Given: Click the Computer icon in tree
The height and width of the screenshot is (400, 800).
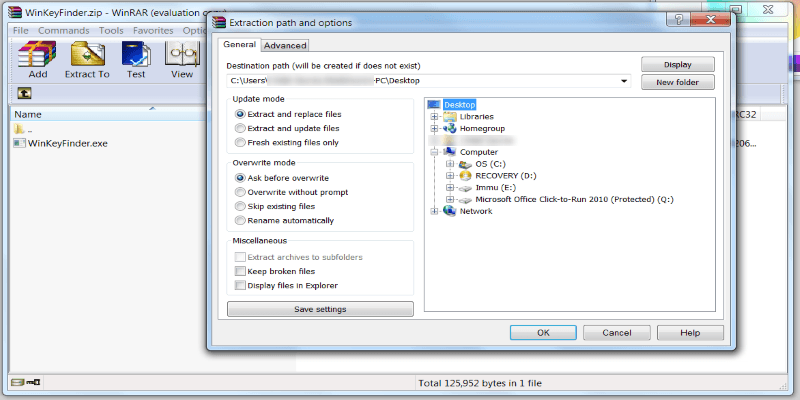Looking at the screenshot, I should click(449, 152).
